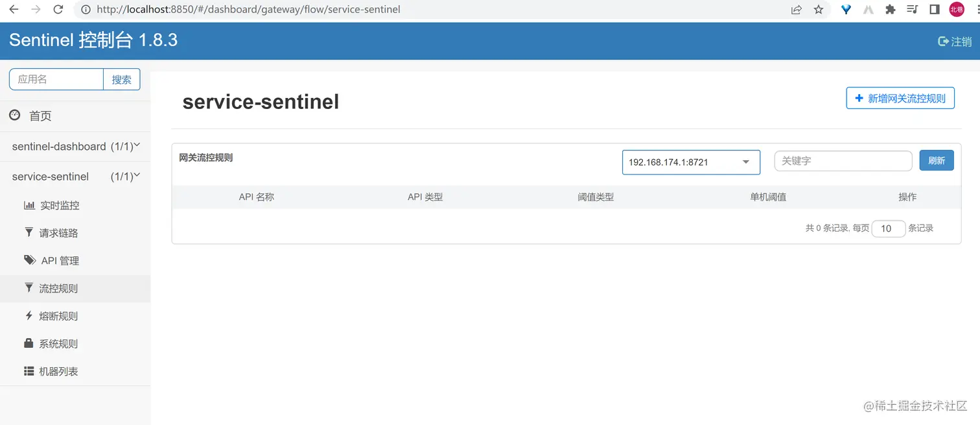Image resolution: width=980 pixels, height=425 pixels.
Task: Click the filter icon beside 流控规则
Action: click(x=29, y=287)
